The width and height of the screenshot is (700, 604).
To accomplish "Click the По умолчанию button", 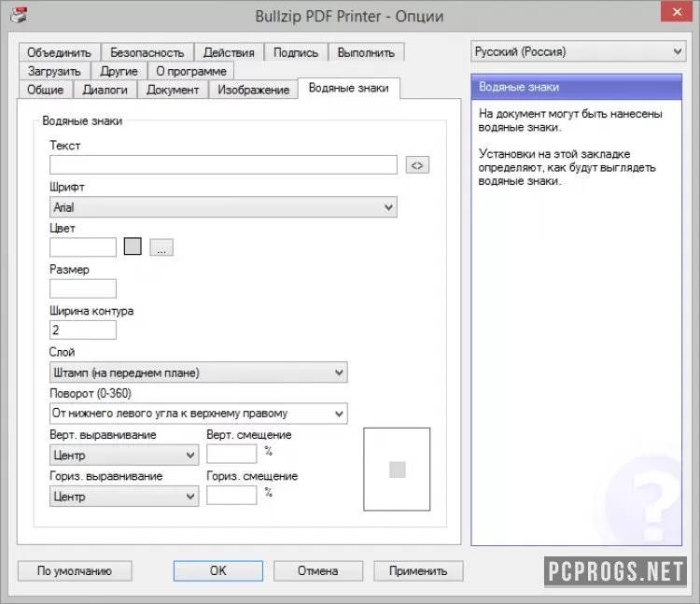I will click(75, 571).
